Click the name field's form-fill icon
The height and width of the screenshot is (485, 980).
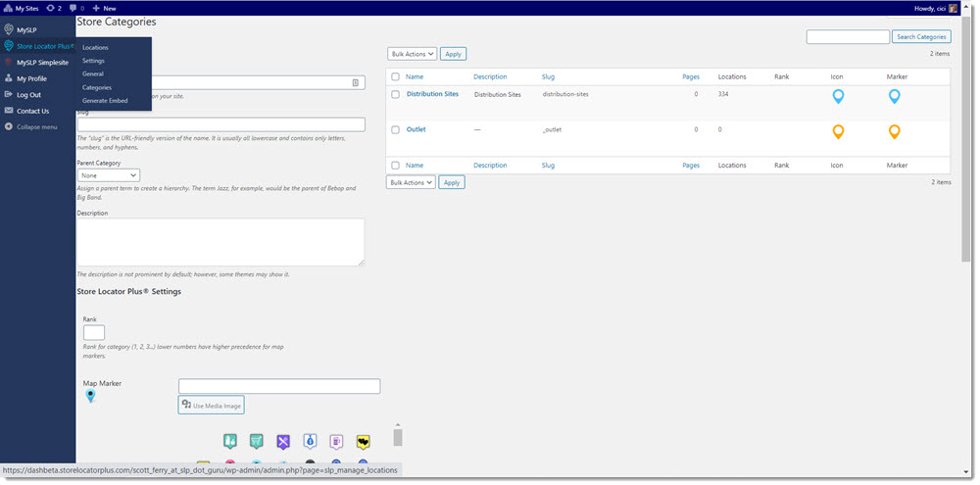coord(355,82)
